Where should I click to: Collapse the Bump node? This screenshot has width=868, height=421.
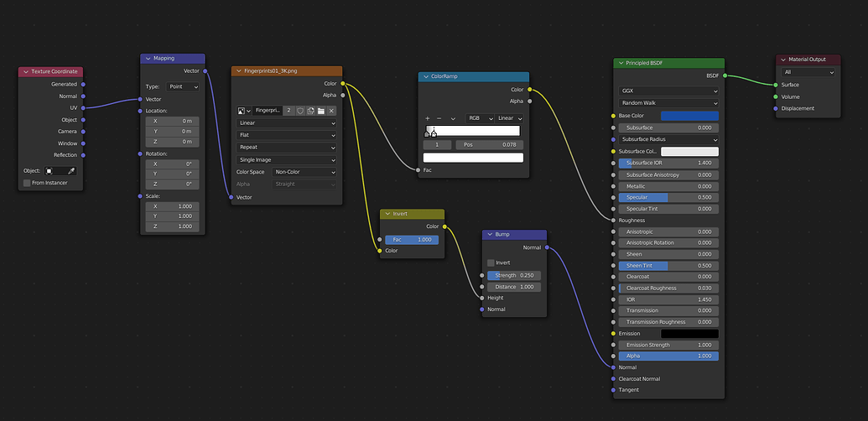[x=490, y=235]
